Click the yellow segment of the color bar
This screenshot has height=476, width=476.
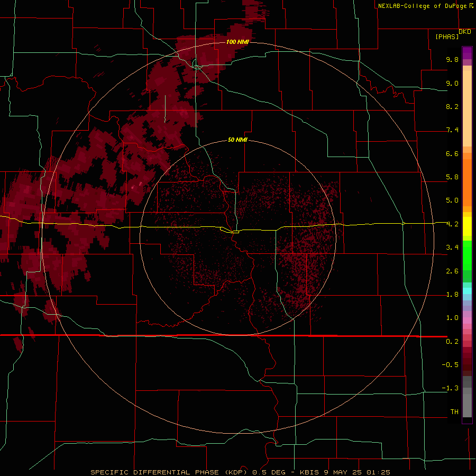[x=467, y=226]
